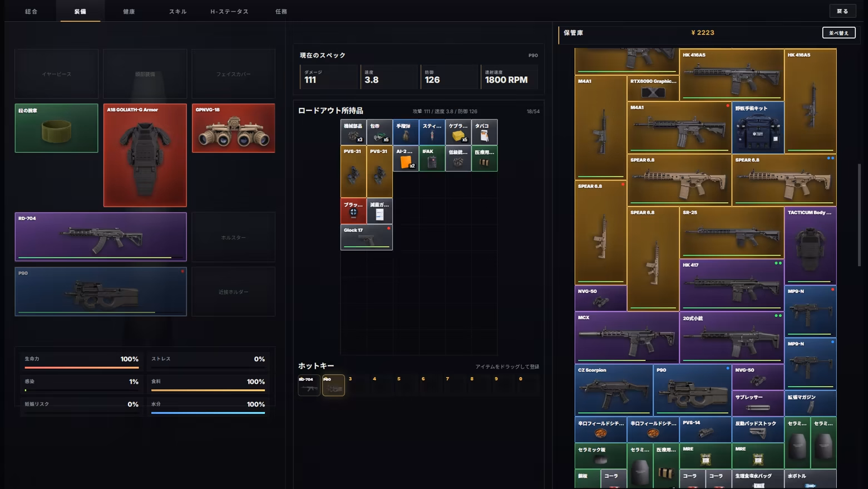
Task: Click the empty 頭部装備 slot
Action: (145, 74)
